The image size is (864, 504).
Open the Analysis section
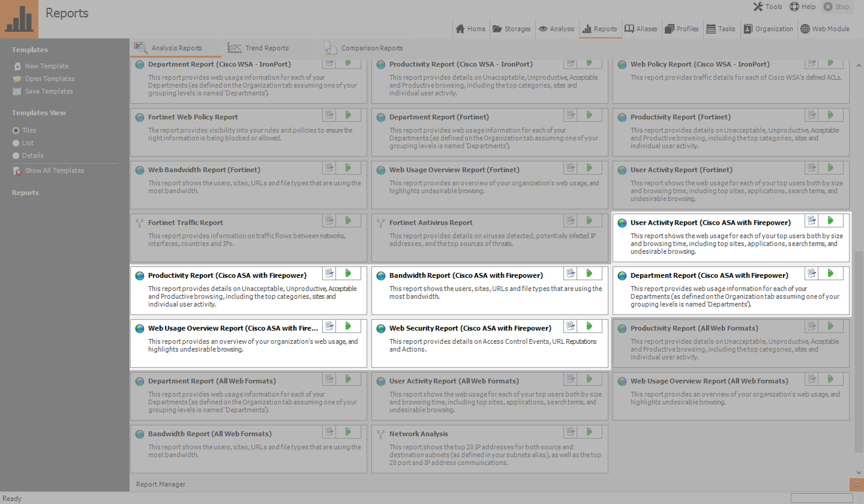click(x=556, y=29)
